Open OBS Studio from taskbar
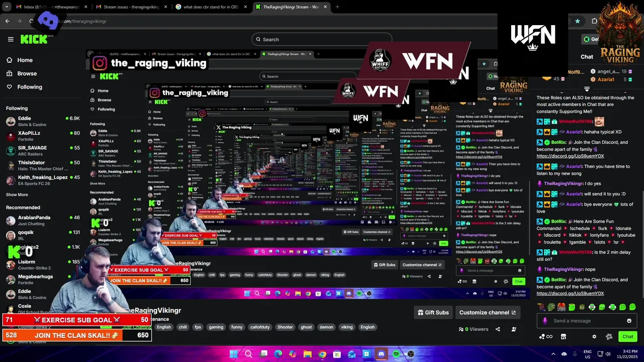The height and width of the screenshot is (362, 644). click(x=411, y=354)
